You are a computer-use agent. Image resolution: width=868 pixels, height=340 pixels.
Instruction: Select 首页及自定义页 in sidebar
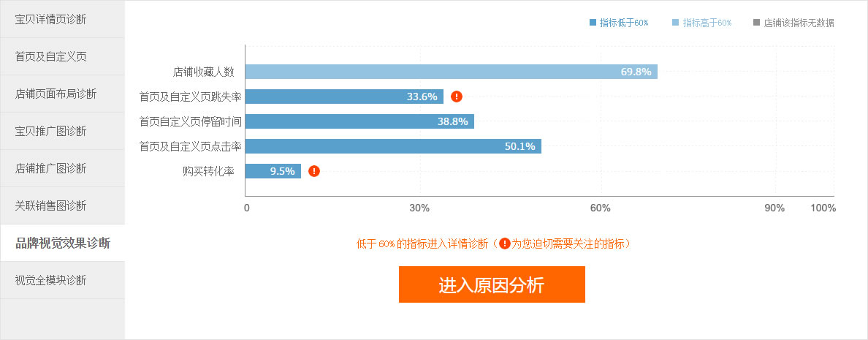click(x=63, y=56)
